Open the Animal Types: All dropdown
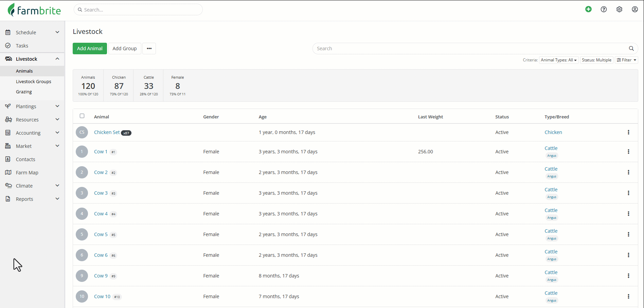The height and width of the screenshot is (308, 644). click(559, 60)
